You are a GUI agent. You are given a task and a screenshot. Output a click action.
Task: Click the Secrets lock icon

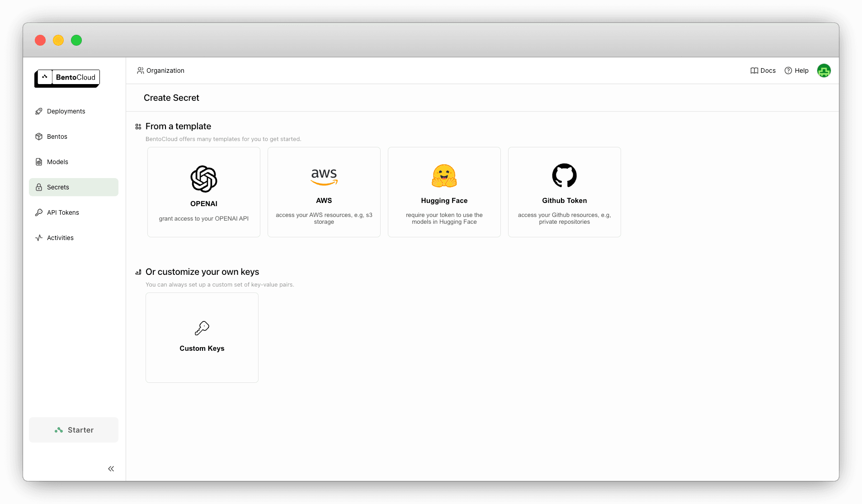(x=39, y=187)
